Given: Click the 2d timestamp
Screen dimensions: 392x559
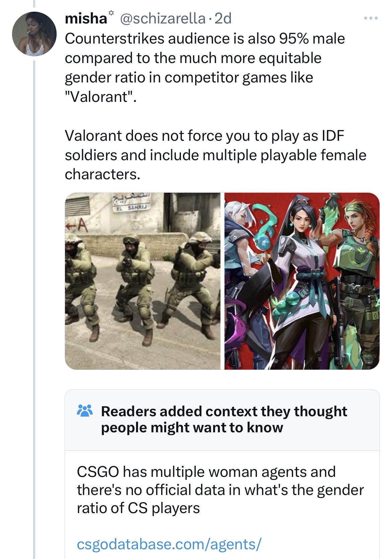Looking at the screenshot, I should (x=223, y=18).
